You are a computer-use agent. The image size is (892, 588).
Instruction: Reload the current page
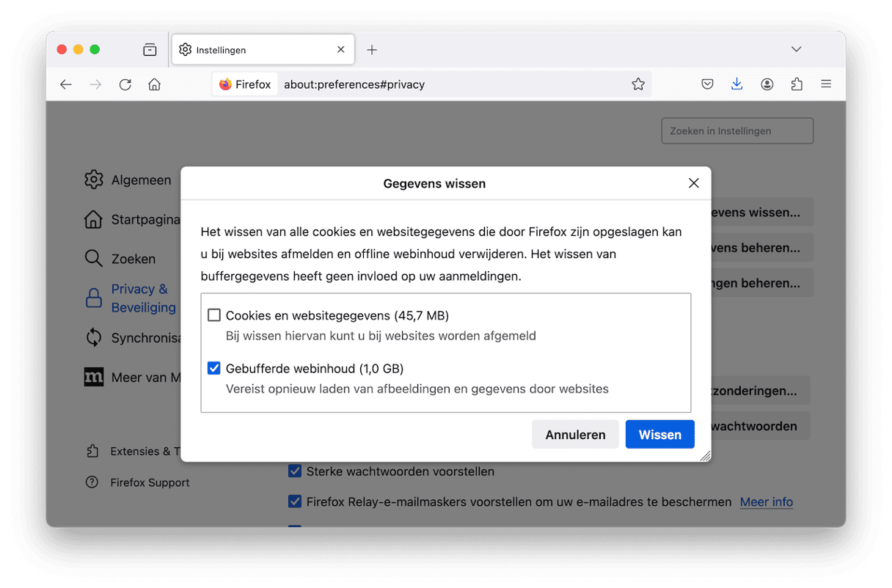click(125, 84)
